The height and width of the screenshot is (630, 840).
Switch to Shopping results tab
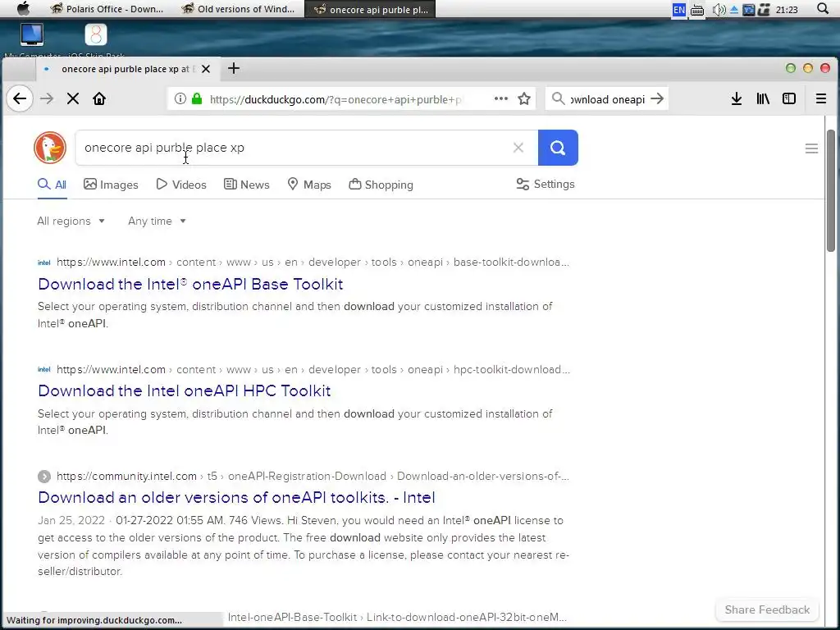[381, 185]
